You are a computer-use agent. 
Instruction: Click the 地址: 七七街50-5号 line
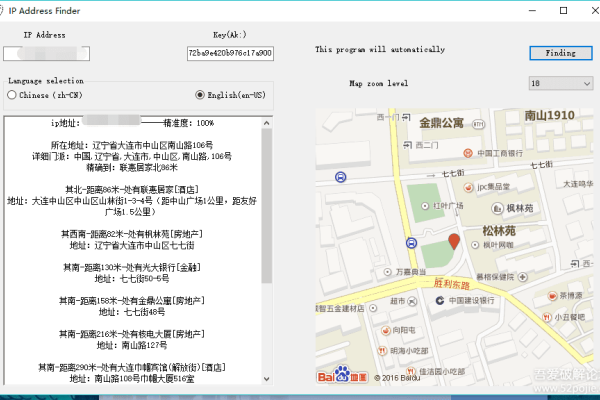click(132, 278)
